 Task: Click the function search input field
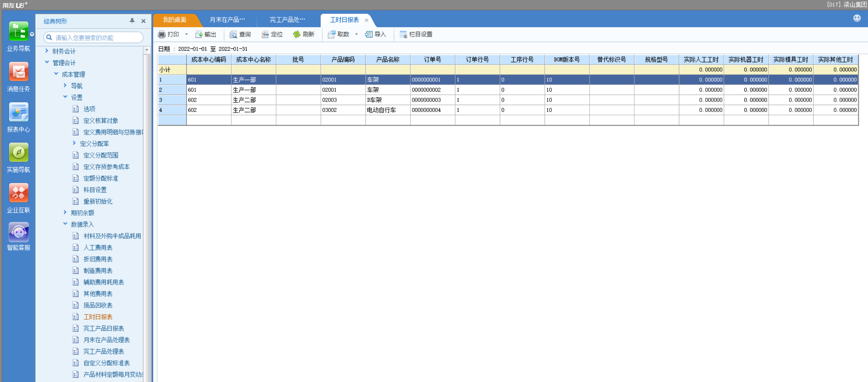[93, 38]
